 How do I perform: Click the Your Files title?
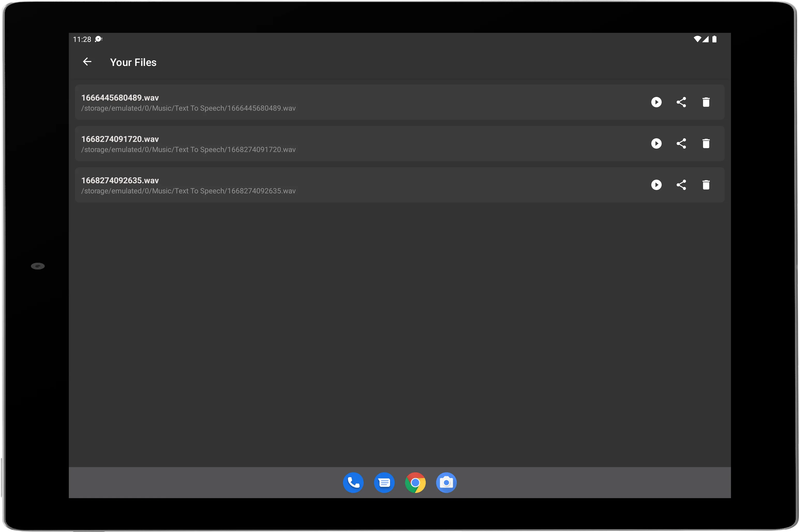[x=133, y=63]
